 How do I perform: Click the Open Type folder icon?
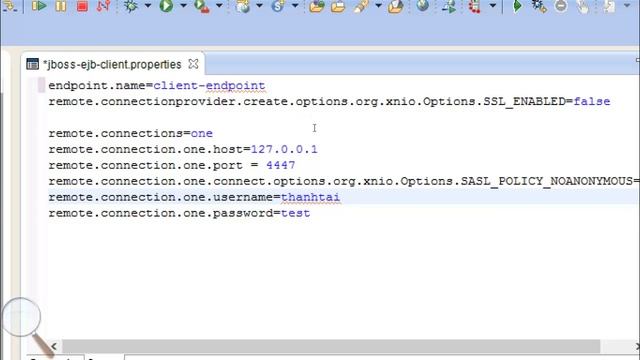pyautogui.click(x=317, y=6)
